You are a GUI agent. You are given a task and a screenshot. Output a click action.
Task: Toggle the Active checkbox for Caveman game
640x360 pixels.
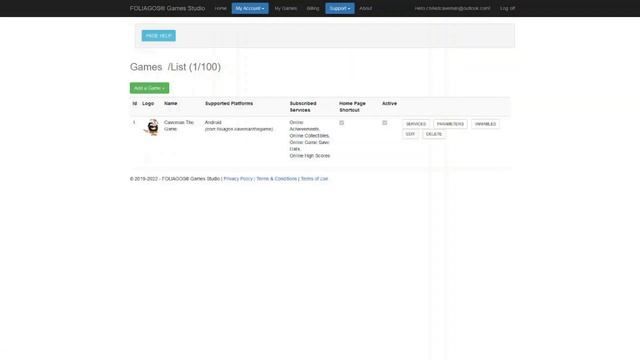384,122
